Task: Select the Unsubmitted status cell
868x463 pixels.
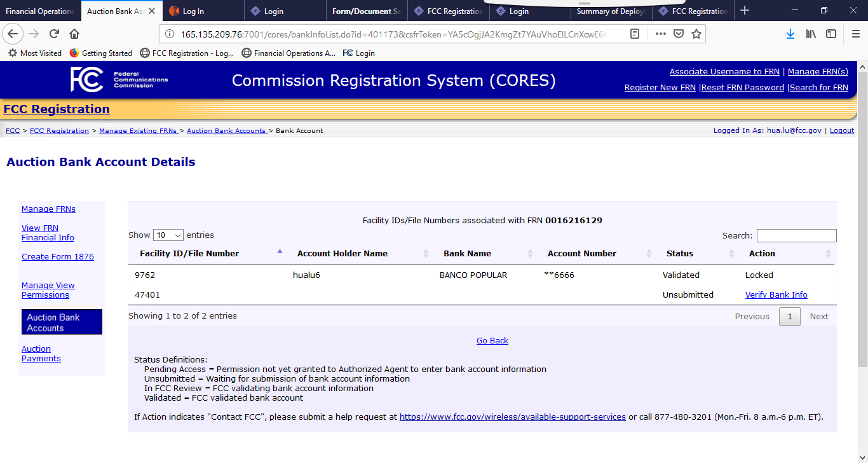Action: 688,294
